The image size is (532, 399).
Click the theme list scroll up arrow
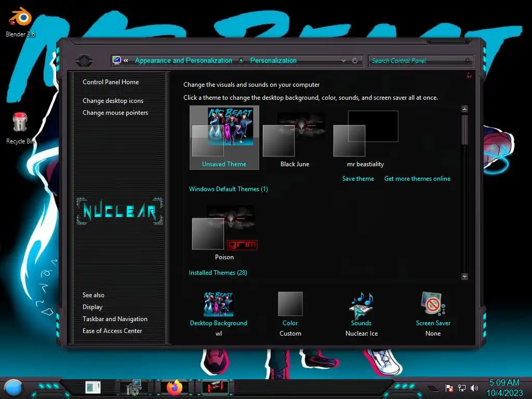[x=465, y=109]
